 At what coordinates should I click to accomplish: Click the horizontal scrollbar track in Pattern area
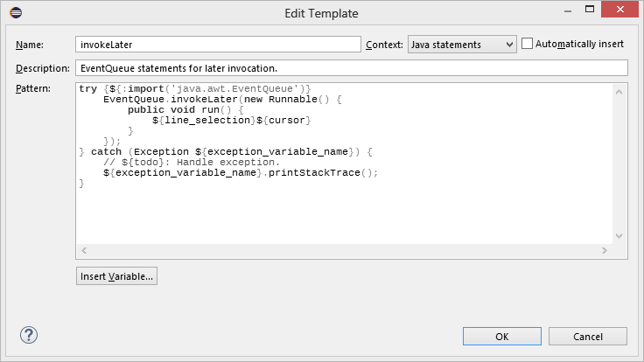(x=344, y=250)
